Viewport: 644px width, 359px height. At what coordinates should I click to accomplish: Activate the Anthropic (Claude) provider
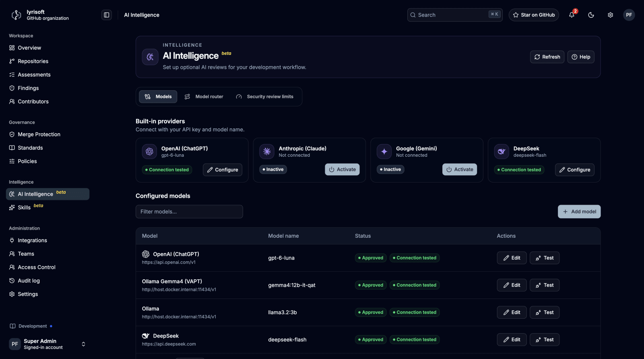click(342, 170)
